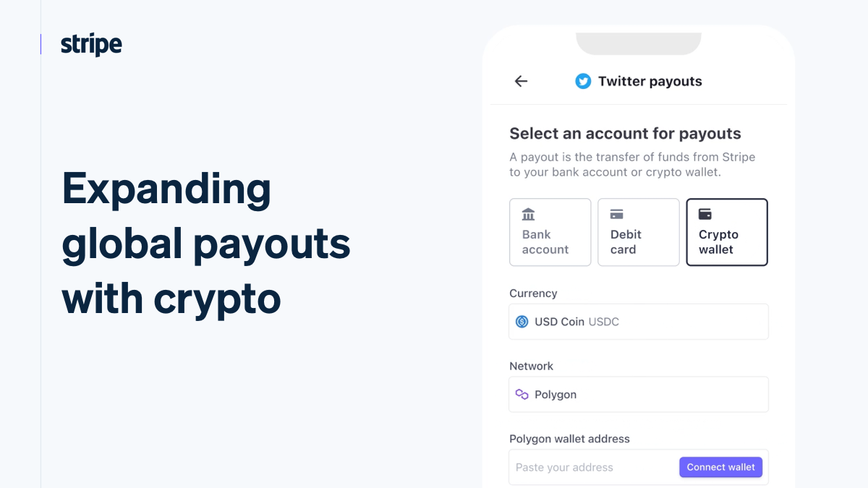Screen dimensions: 868x488
Task: Open the Network selector showing Polygon
Action: pyautogui.click(x=639, y=394)
